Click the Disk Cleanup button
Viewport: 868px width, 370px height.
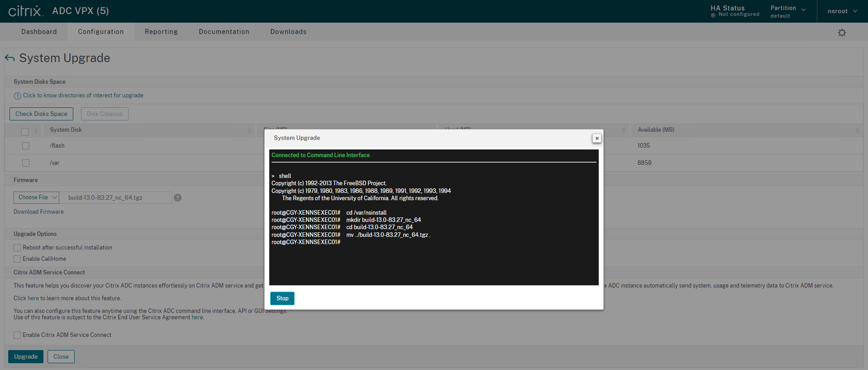click(x=105, y=114)
